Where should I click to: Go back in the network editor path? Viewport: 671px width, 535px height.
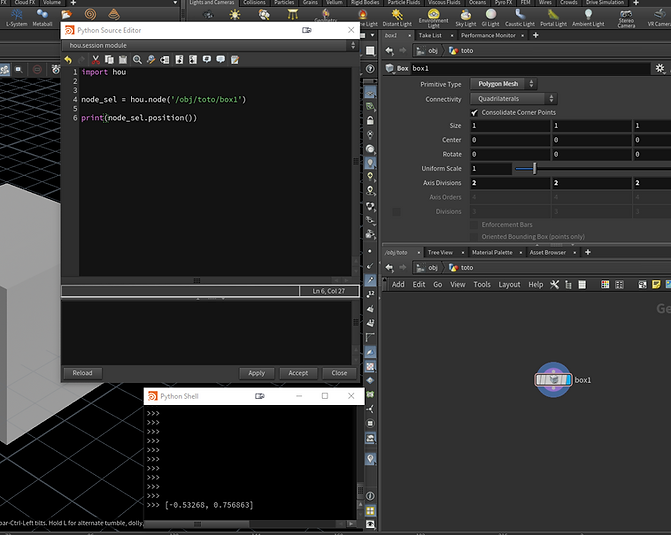click(389, 268)
